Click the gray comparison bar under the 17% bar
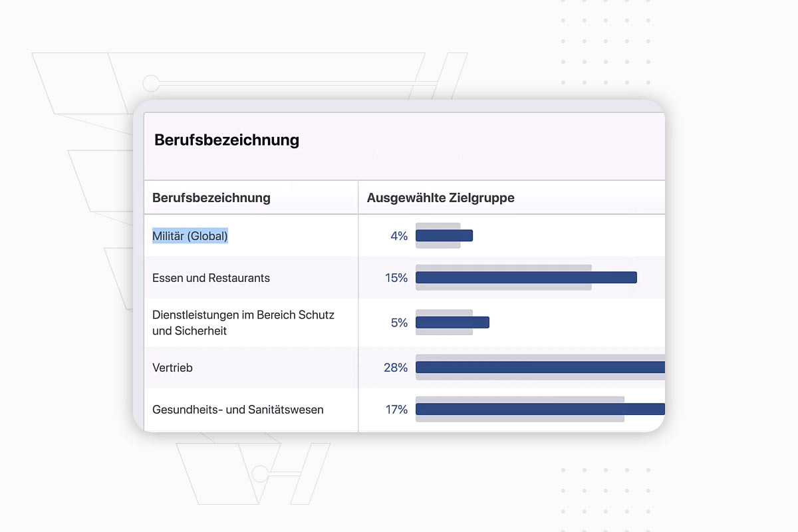The image size is (798, 532). point(520,418)
